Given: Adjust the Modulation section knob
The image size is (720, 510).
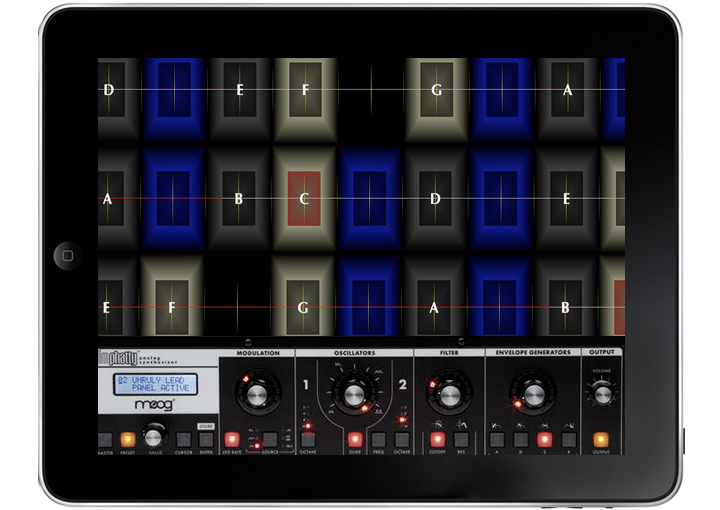Looking at the screenshot, I should 257,393.
